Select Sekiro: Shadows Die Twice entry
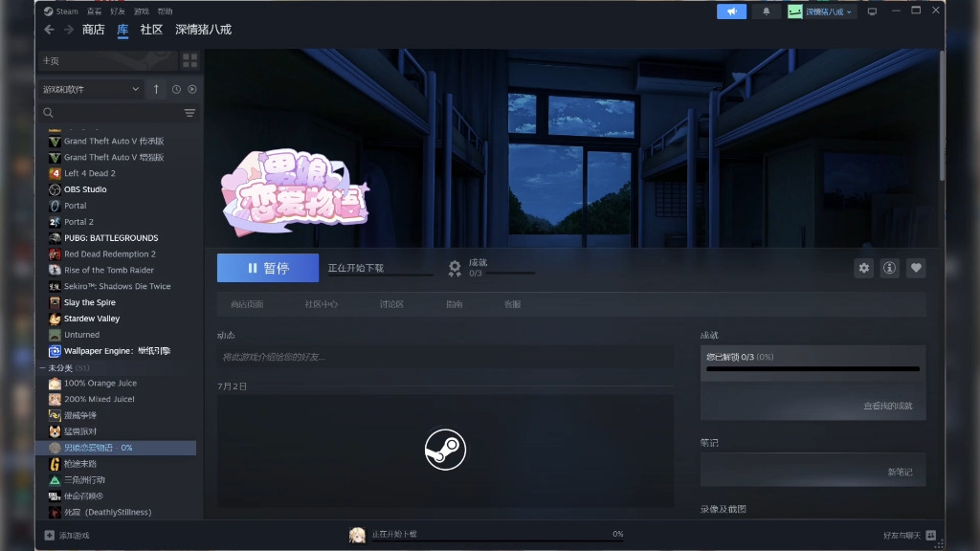The image size is (980, 551). [116, 286]
